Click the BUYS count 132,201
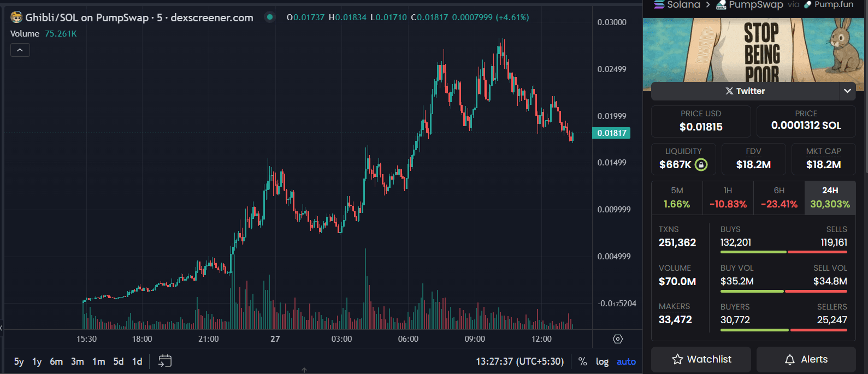 tap(736, 242)
